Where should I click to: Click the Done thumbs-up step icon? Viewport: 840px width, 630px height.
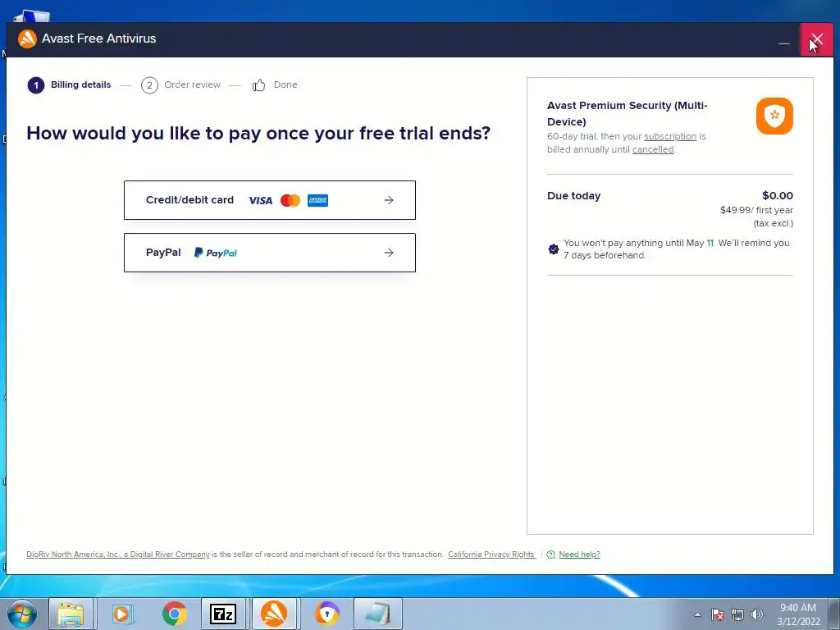click(x=258, y=84)
